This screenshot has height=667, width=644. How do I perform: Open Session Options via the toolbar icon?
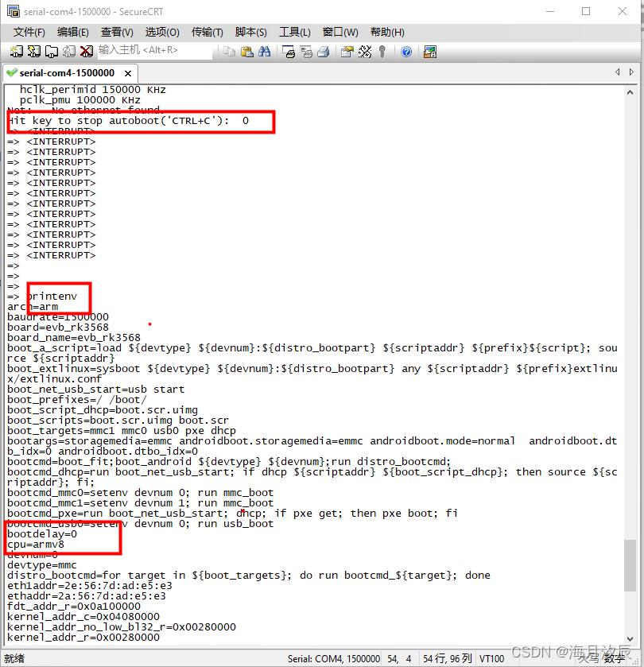click(x=347, y=51)
